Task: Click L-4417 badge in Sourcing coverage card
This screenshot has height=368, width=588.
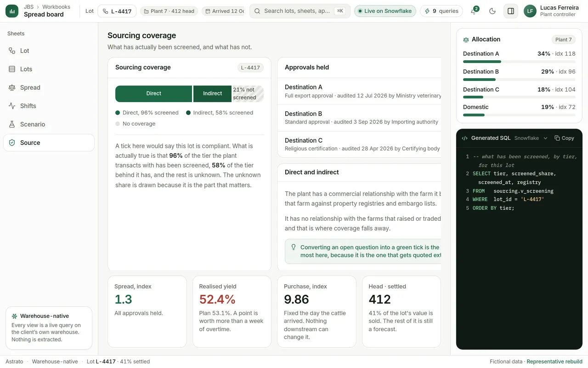Action: (x=250, y=68)
